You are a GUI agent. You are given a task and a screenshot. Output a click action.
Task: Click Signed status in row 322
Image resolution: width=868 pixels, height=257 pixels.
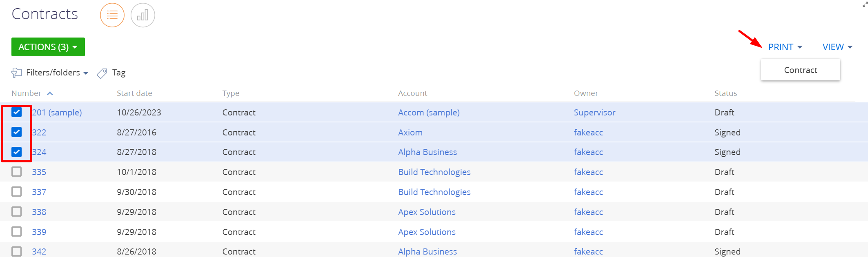(727, 132)
